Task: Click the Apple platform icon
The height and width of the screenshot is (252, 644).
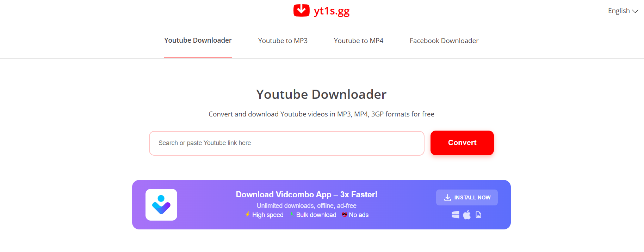Action: tap(467, 215)
